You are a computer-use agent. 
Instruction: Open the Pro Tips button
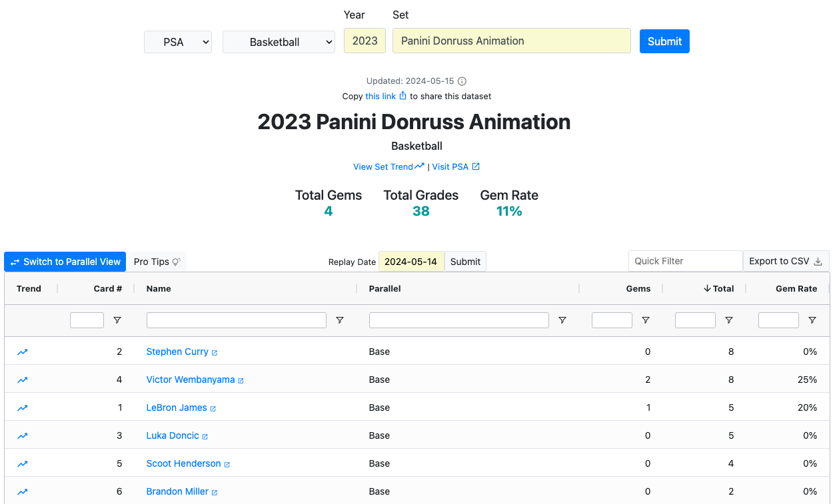(157, 262)
